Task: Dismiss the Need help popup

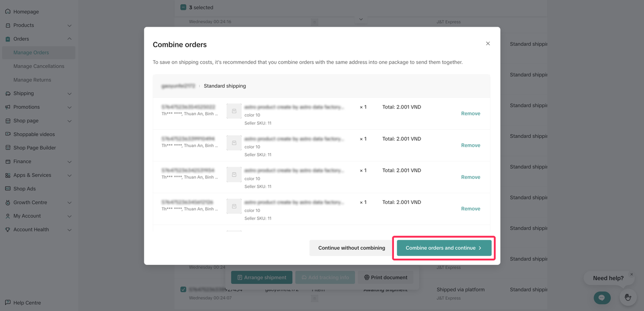Action: [631, 274]
